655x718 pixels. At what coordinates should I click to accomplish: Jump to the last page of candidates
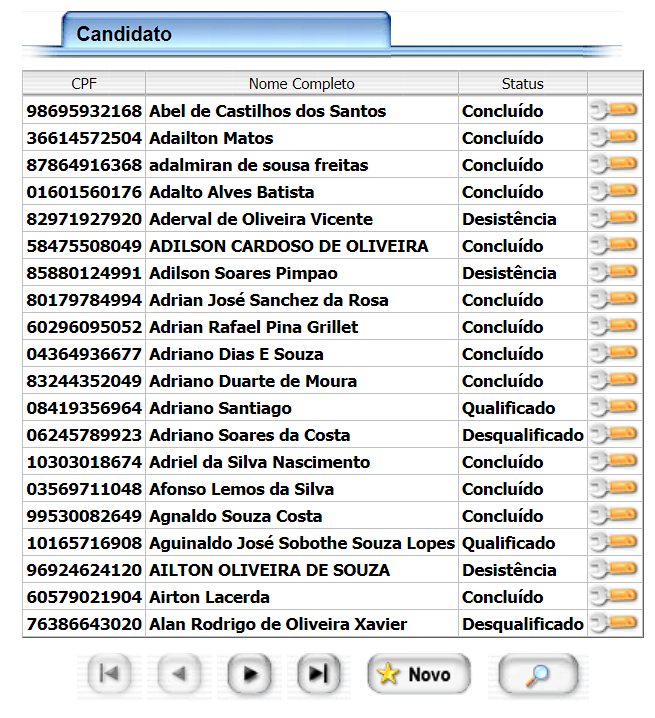318,675
